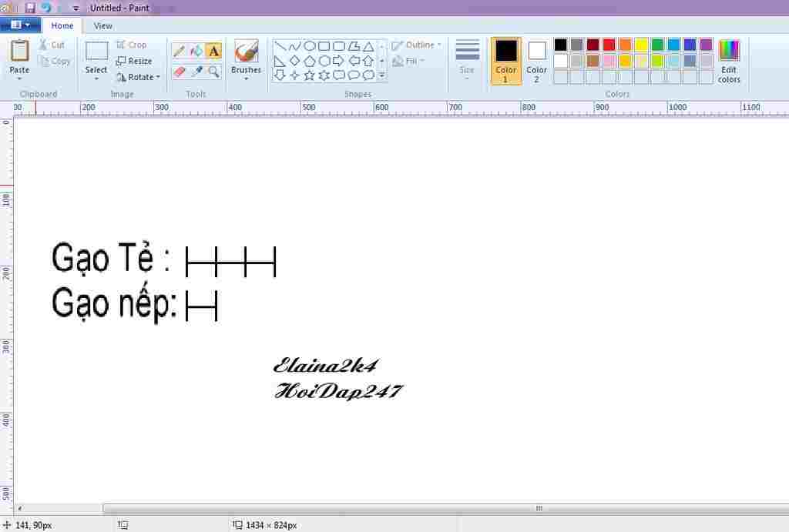Pick the Eraser tool
Image resolution: width=789 pixels, height=532 pixels.
point(179,72)
